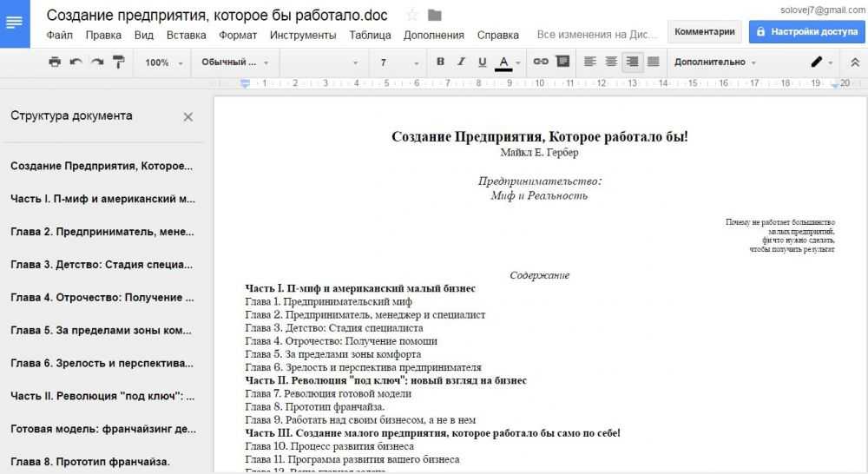Go to 'Часть II. Революция' outline item
This screenshot has height=474, width=868.
coord(102,396)
